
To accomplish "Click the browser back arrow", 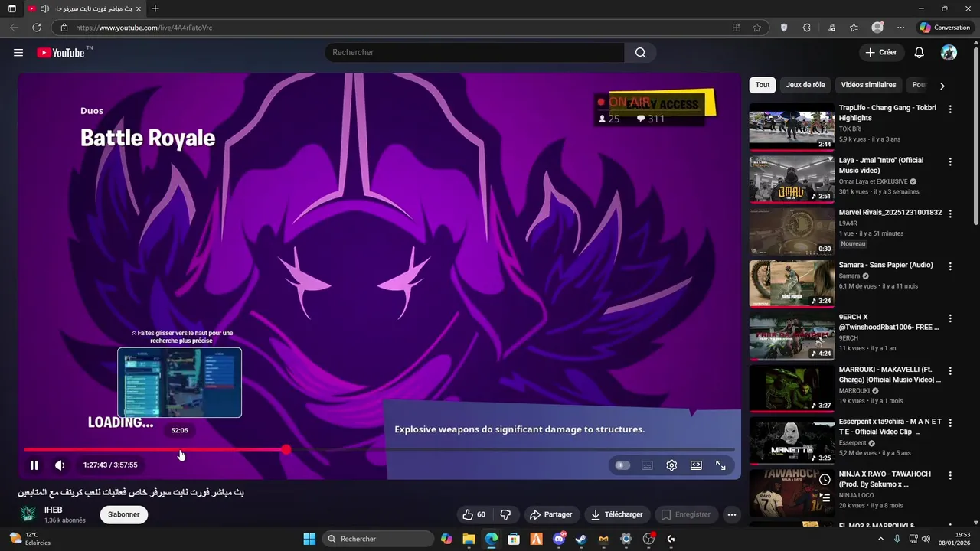I will point(14,28).
